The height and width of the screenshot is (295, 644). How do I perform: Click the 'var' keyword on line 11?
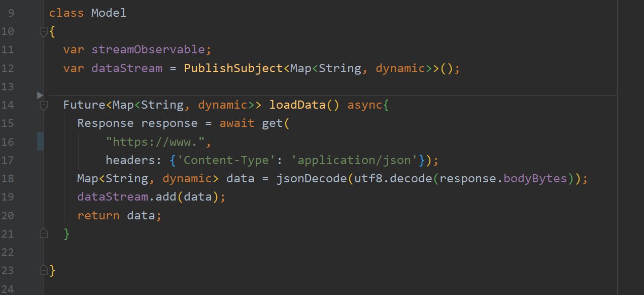74,50
